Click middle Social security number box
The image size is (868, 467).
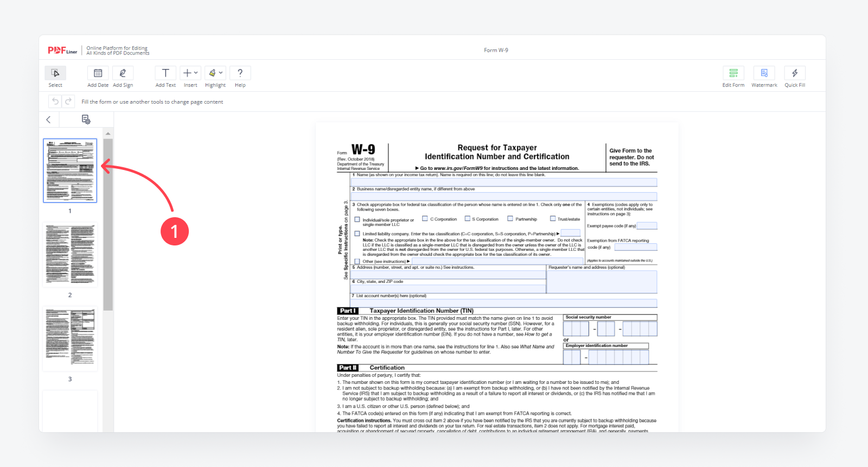pos(606,329)
